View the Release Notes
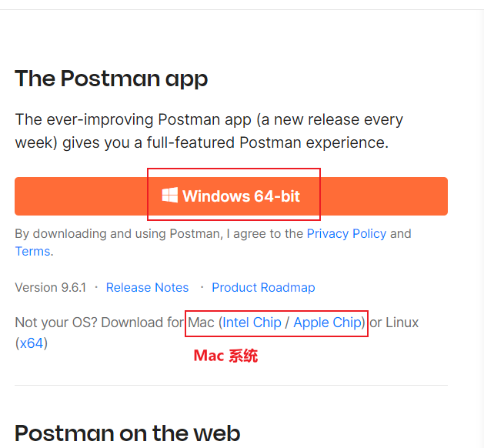Image resolution: width=484 pixels, height=448 pixels. 147,287
